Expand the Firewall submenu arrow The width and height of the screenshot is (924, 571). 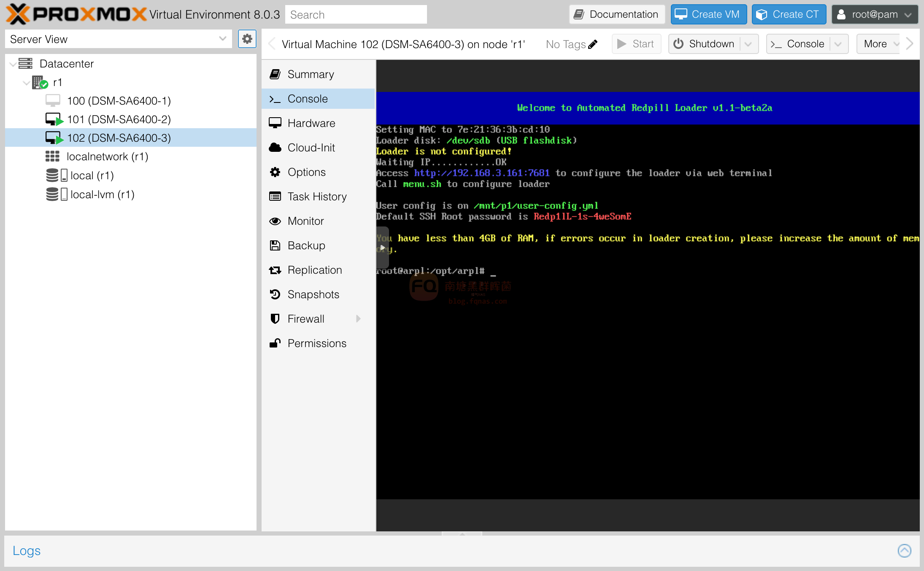click(x=362, y=318)
